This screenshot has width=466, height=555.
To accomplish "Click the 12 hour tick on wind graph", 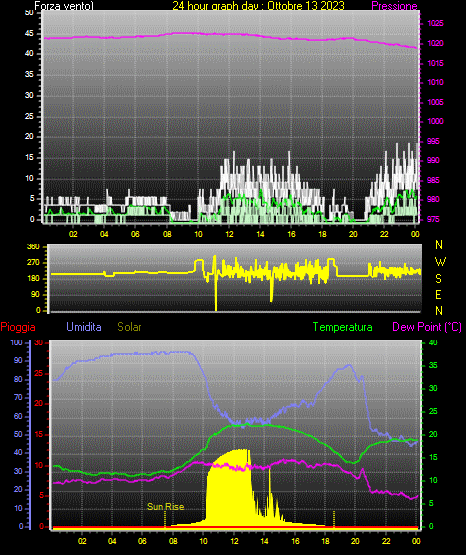I will (229, 234).
